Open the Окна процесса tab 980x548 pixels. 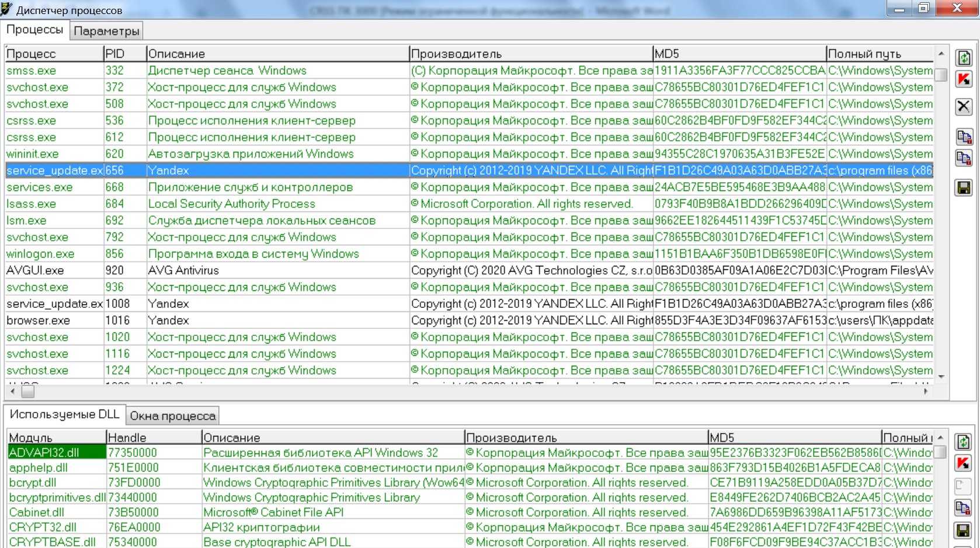coord(172,416)
